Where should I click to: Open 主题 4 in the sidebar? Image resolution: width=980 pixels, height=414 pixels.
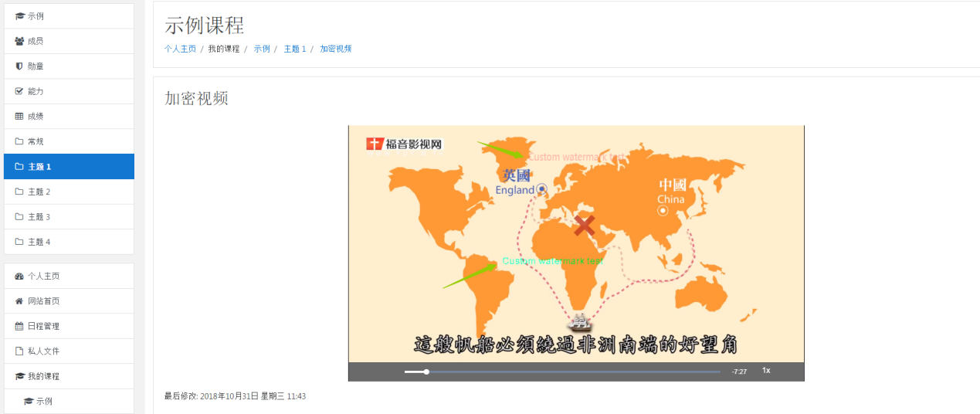39,242
